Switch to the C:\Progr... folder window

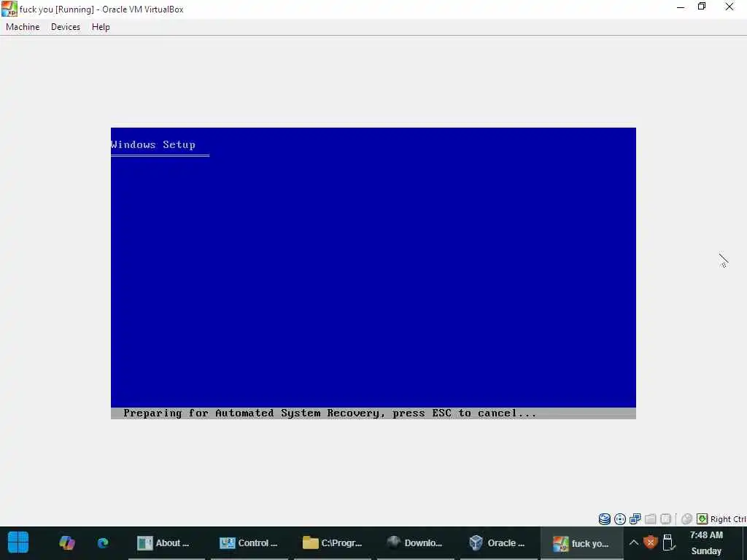click(332, 542)
